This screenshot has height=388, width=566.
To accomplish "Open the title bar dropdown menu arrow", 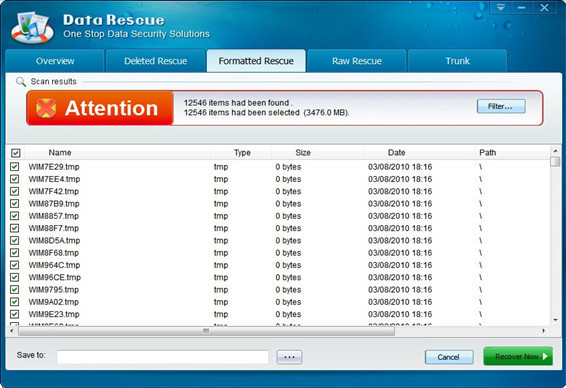I will coord(500,7).
